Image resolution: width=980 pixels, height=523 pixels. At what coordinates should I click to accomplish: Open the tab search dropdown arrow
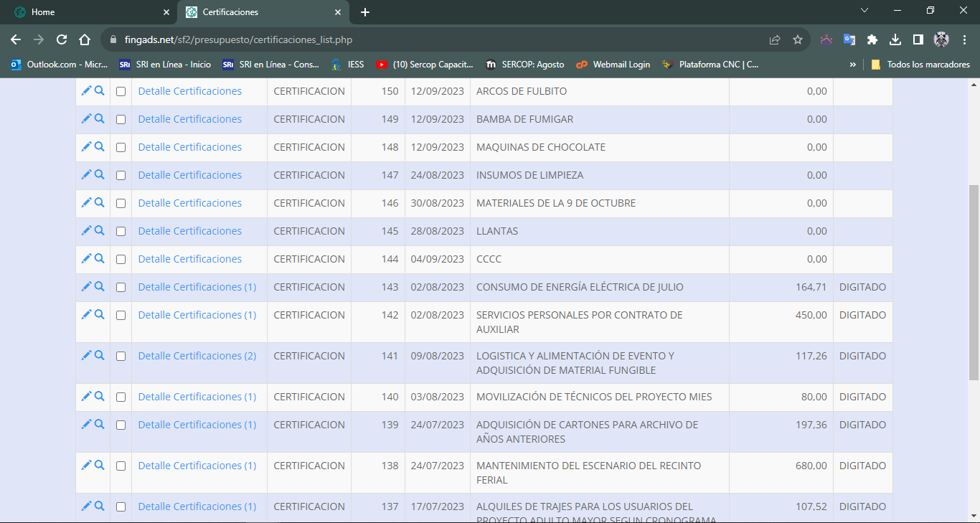tap(864, 11)
